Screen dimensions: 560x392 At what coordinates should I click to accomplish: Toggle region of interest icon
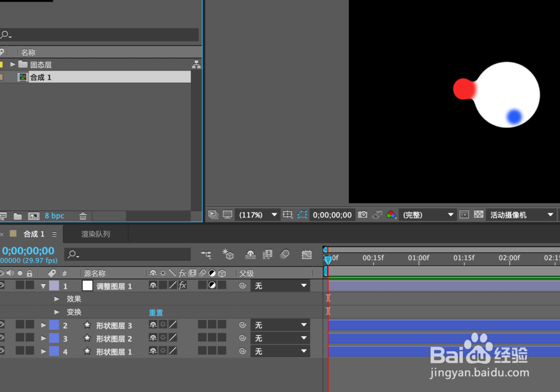tap(464, 214)
